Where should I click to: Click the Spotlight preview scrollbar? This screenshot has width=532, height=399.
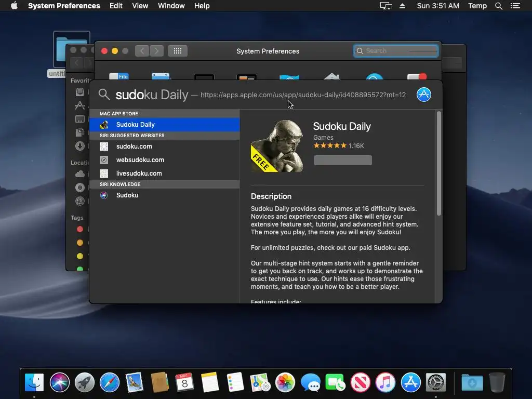click(438, 164)
